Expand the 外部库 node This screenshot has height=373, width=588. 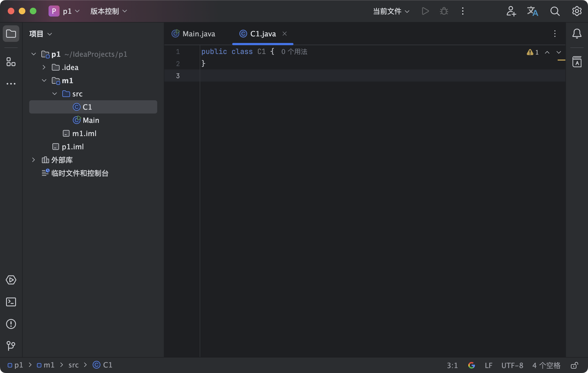[33, 160]
